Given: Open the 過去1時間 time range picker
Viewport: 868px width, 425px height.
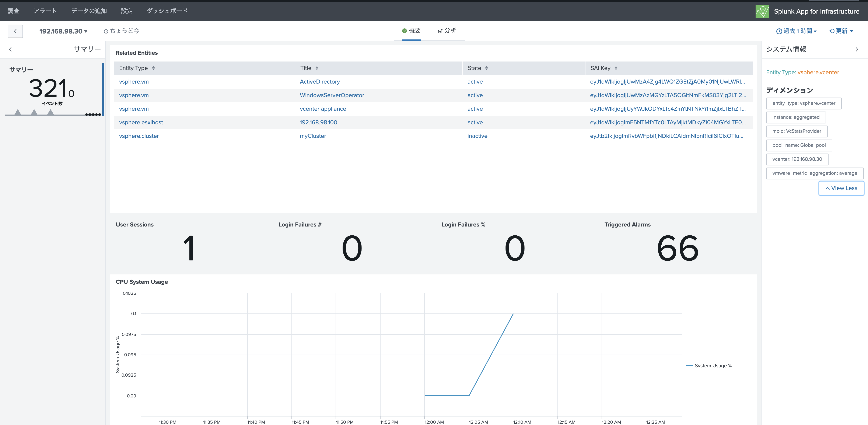Looking at the screenshot, I should [x=797, y=31].
